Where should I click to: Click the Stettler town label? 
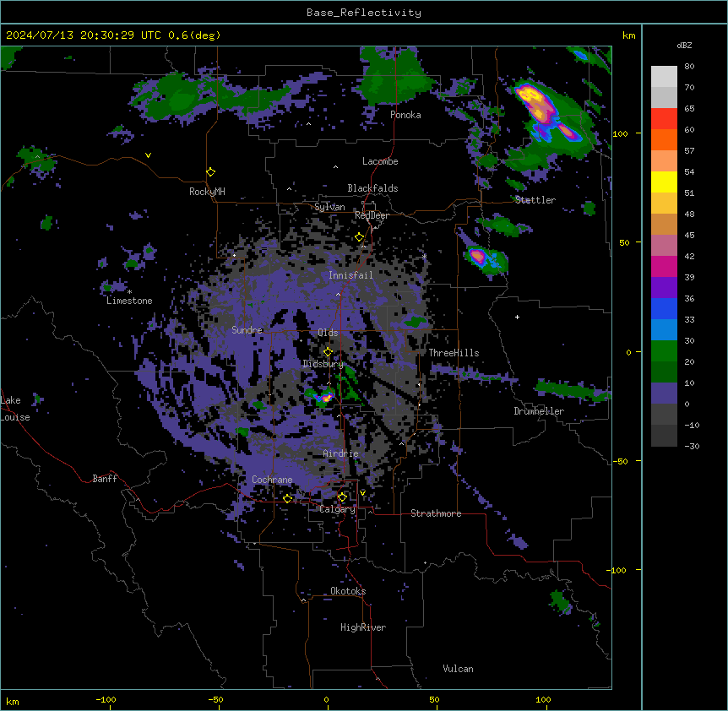(535, 200)
